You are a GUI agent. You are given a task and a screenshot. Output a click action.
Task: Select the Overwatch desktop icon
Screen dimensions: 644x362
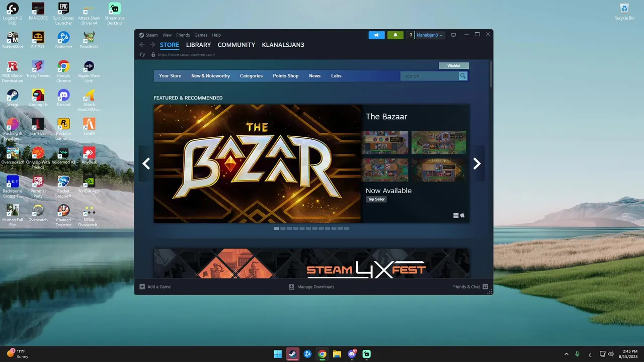click(38, 213)
